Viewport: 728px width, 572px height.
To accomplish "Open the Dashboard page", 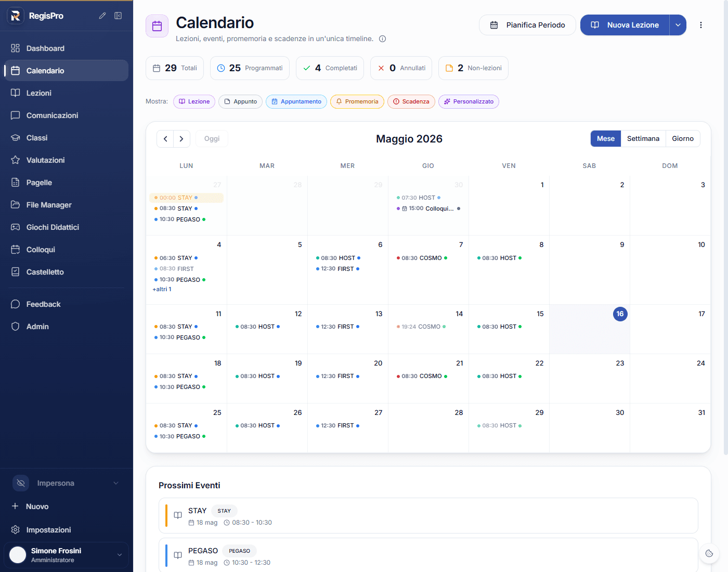I will click(66, 48).
